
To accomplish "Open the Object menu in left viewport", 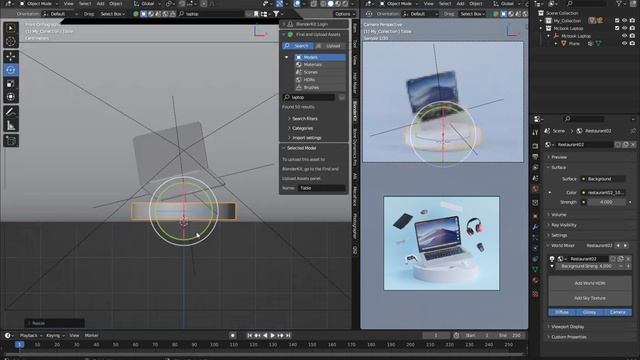I will 116,4.
